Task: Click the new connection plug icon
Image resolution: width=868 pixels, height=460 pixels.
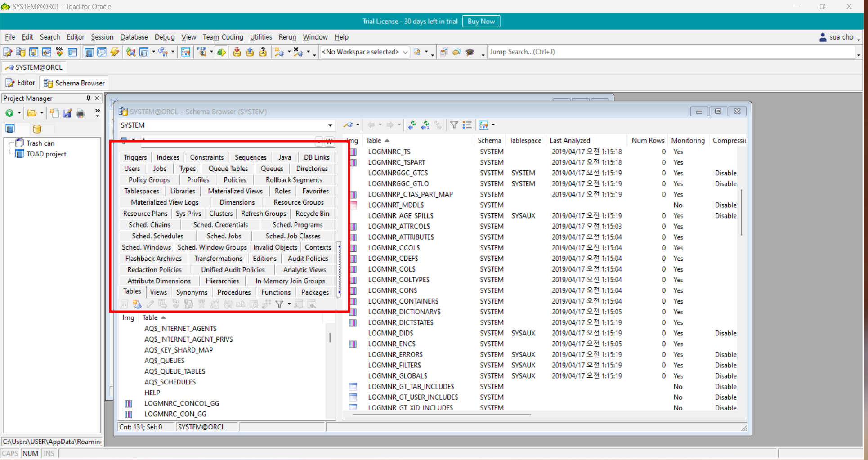Action: (x=279, y=52)
